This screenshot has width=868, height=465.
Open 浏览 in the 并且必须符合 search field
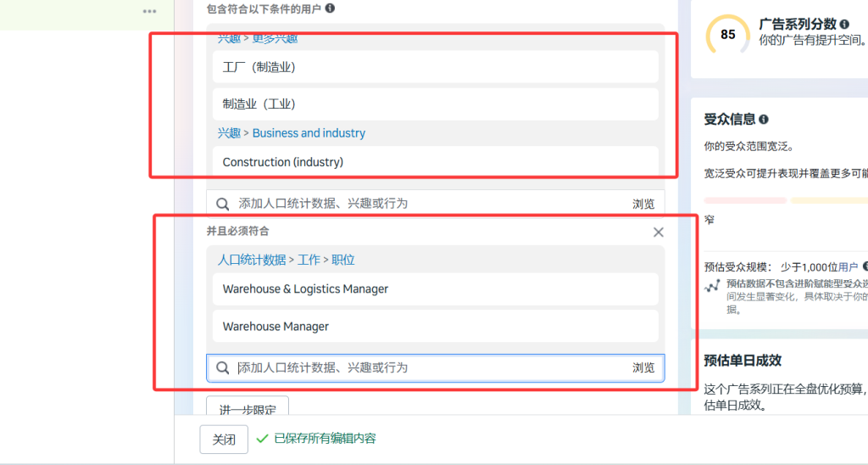click(x=643, y=367)
